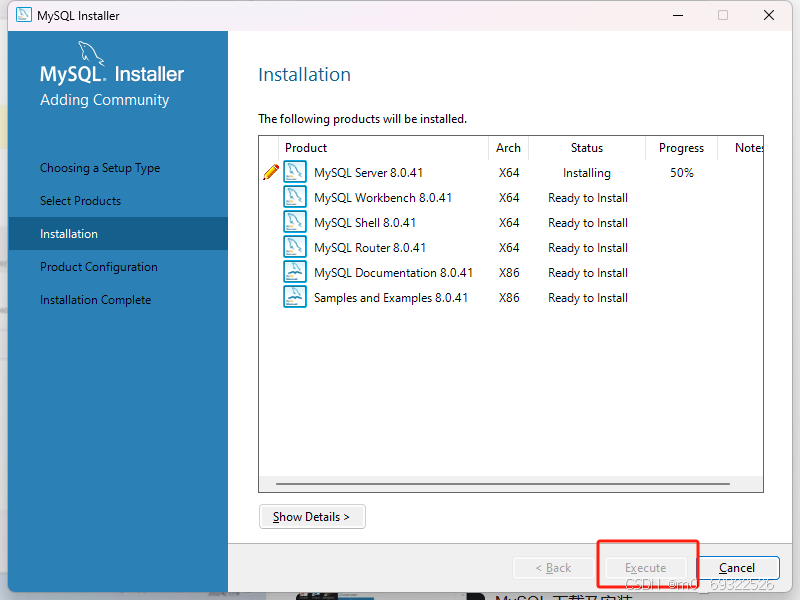Click the Installing status of MySQL Server
800x600 pixels.
[587, 173]
